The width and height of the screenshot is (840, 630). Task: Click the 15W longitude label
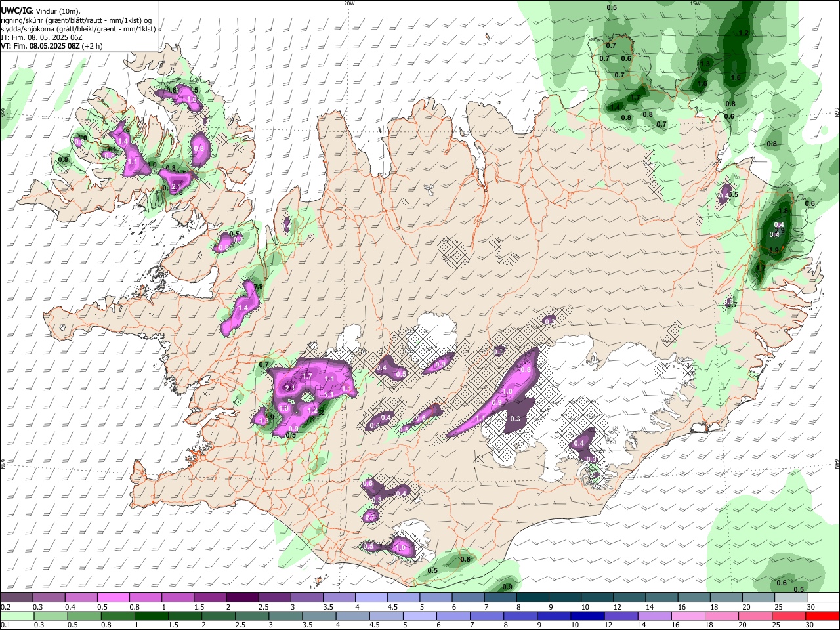pyautogui.click(x=695, y=3)
